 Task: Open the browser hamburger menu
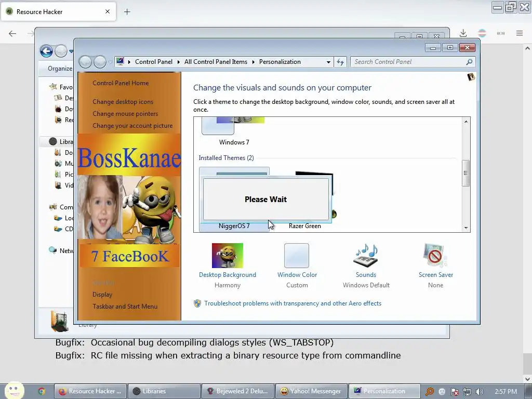point(520,33)
